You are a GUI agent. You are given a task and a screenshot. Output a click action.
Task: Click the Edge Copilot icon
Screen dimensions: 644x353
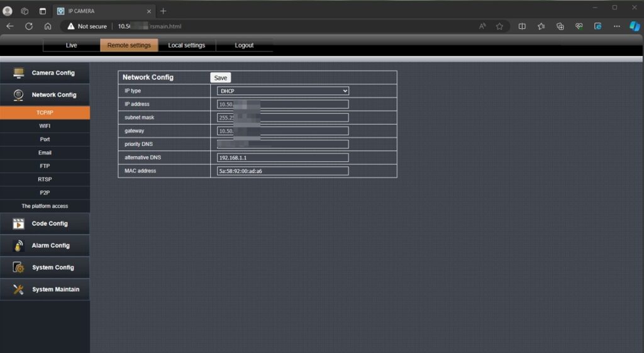[x=635, y=26]
